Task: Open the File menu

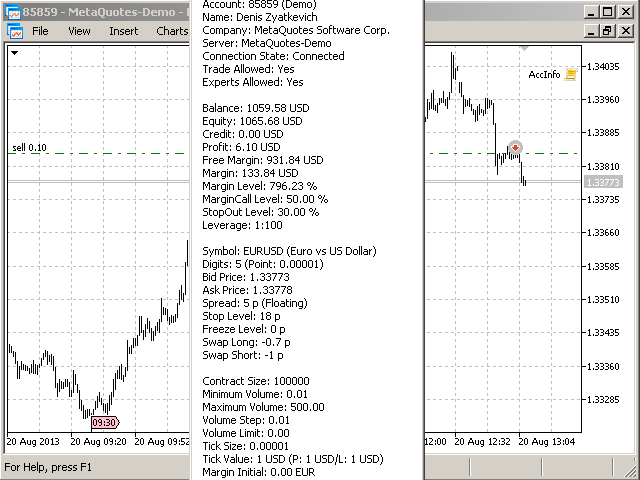Action: [x=40, y=31]
